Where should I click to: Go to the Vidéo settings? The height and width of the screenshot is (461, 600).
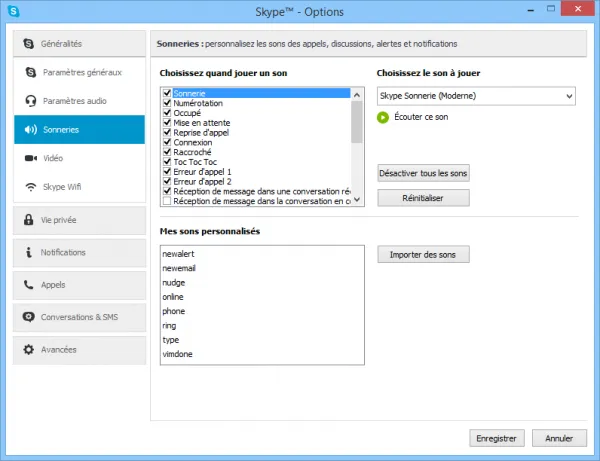point(80,158)
